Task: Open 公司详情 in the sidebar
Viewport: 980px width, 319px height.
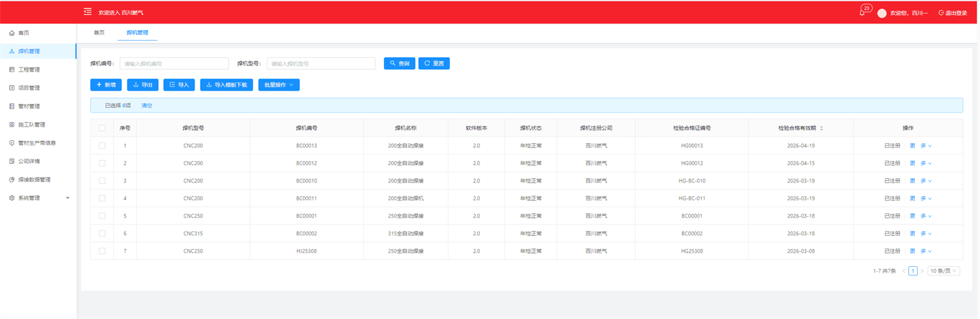Action: coord(38,161)
